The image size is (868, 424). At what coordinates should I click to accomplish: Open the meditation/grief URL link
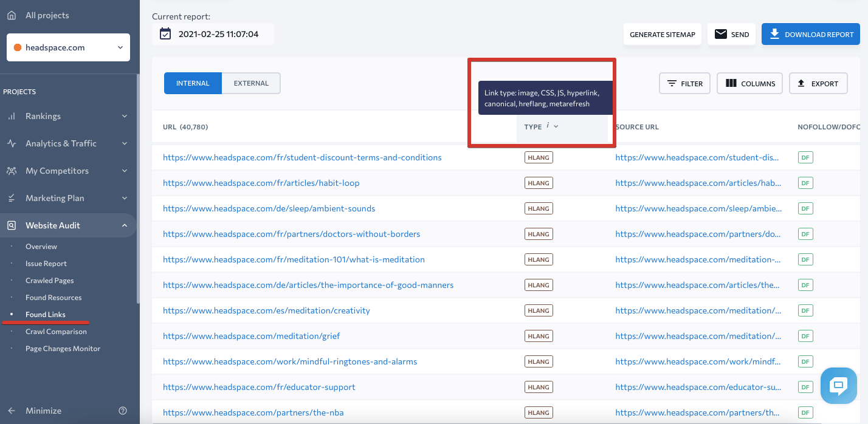pyautogui.click(x=252, y=336)
